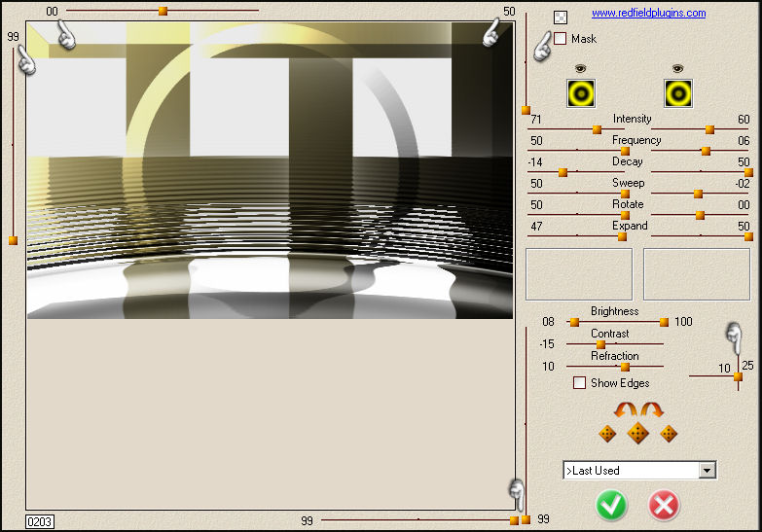Image resolution: width=762 pixels, height=532 pixels.
Task: Click the bottom horizontal slider handle at 99
Action: [514, 521]
